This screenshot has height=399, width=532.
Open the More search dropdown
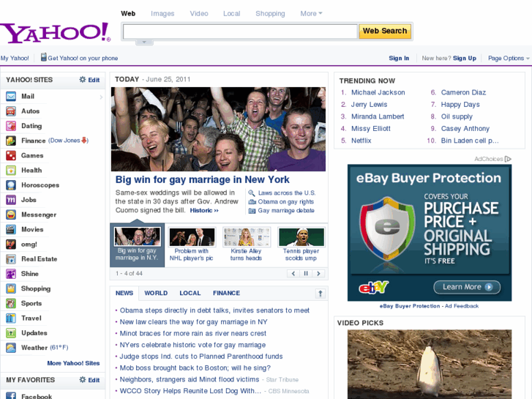click(x=311, y=14)
